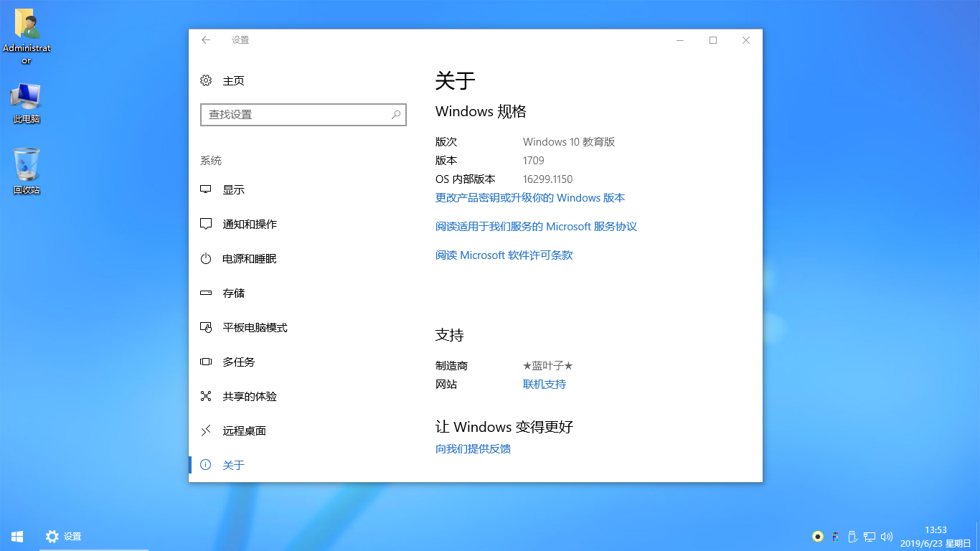Select the 关于 about item in sidebar

pyautogui.click(x=298, y=465)
